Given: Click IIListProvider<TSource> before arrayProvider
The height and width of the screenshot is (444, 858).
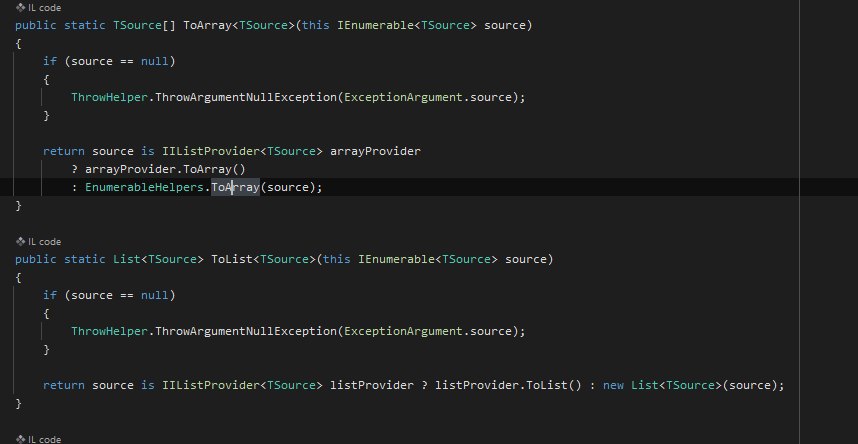Looking at the screenshot, I should 242,151.
